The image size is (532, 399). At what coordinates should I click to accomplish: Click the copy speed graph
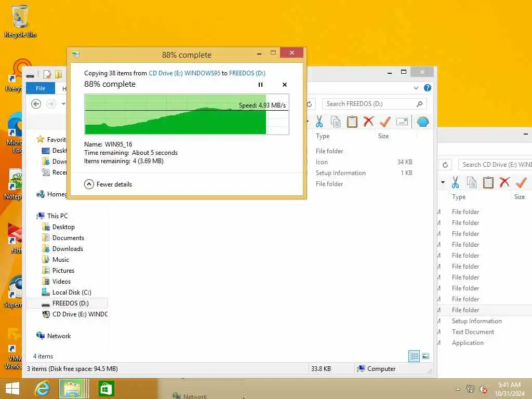(187, 114)
